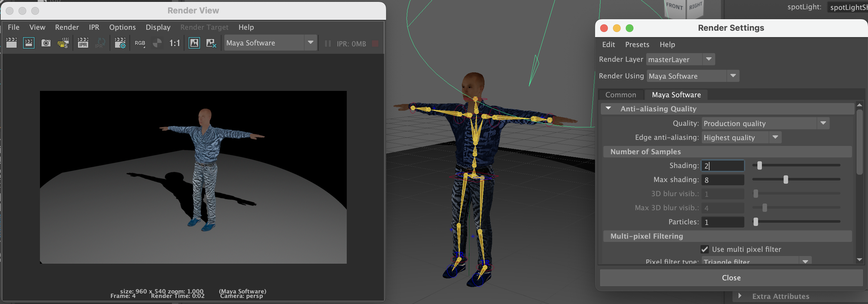
Task: Click the Render region icon
Action: tap(29, 43)
